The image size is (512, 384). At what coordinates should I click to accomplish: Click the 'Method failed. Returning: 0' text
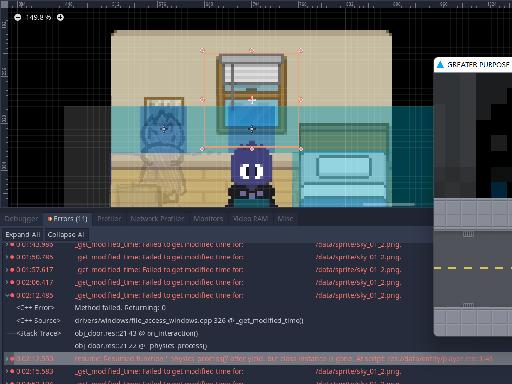click(120, 308)
